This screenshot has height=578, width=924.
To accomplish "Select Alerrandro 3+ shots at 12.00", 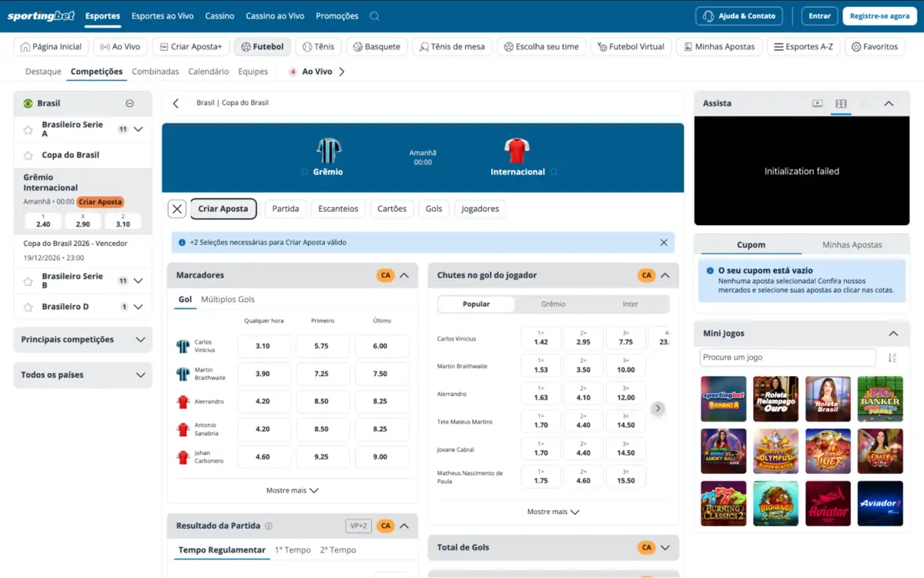I will click(x=626, y=393).
